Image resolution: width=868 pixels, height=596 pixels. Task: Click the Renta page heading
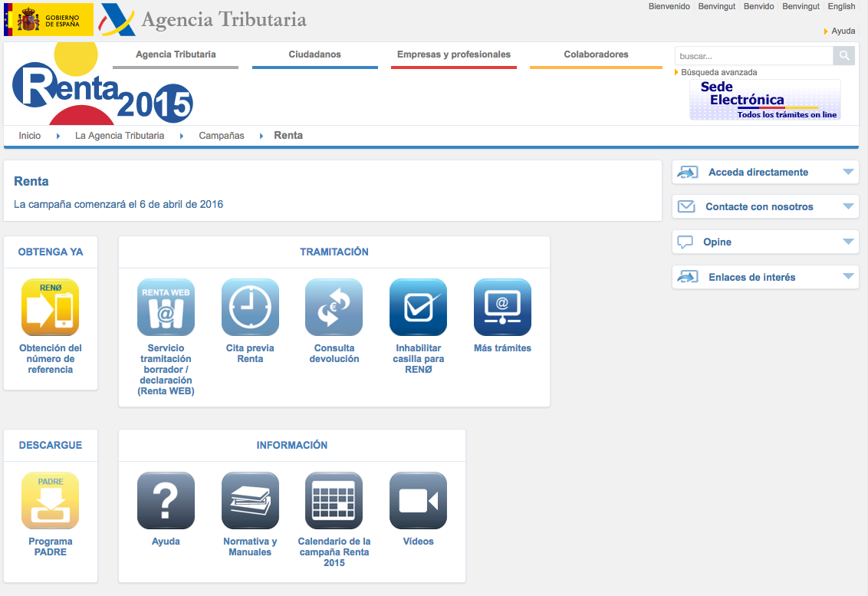31,181
